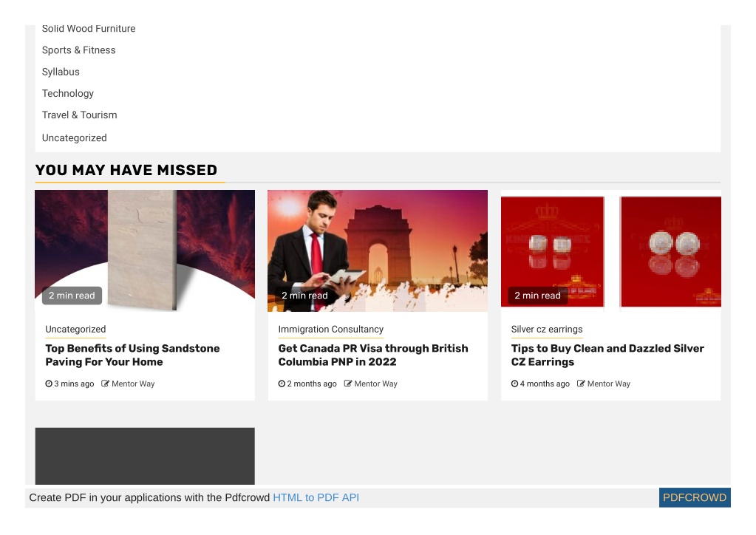
Task: Click the 3 mins ago timestamp
Action: coord(74,384)
